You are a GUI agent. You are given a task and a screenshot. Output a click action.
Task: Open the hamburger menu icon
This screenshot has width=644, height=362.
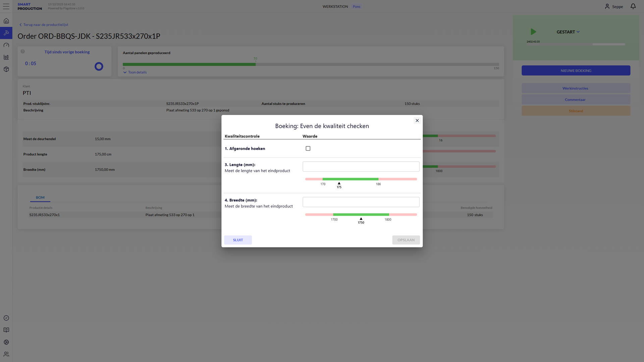pyautogui.click(x=6, y=6)
